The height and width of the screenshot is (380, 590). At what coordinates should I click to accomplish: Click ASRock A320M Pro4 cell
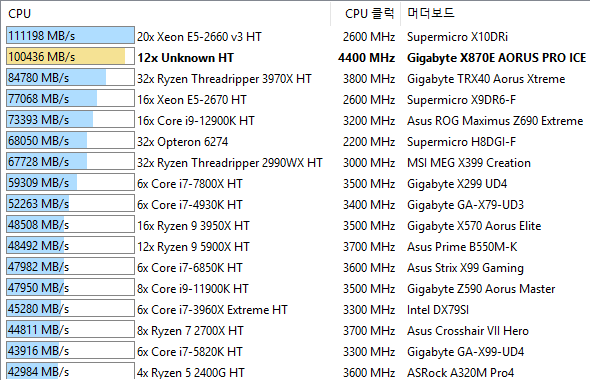[x=461, y=373]
